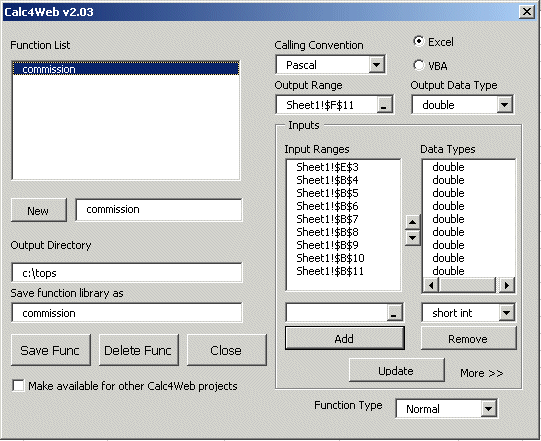Select the VBA radio button

(x=419, y=65)
